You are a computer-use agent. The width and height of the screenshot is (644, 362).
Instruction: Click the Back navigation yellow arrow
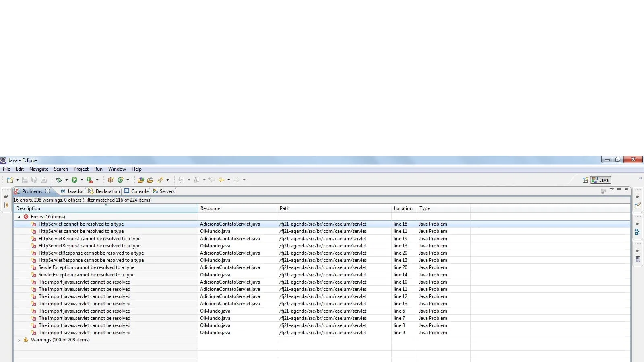tap(221, 180)
